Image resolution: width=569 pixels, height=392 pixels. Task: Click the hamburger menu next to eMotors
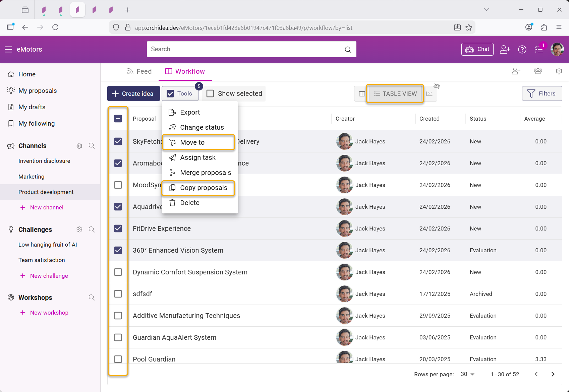click(x=8, y=50)
